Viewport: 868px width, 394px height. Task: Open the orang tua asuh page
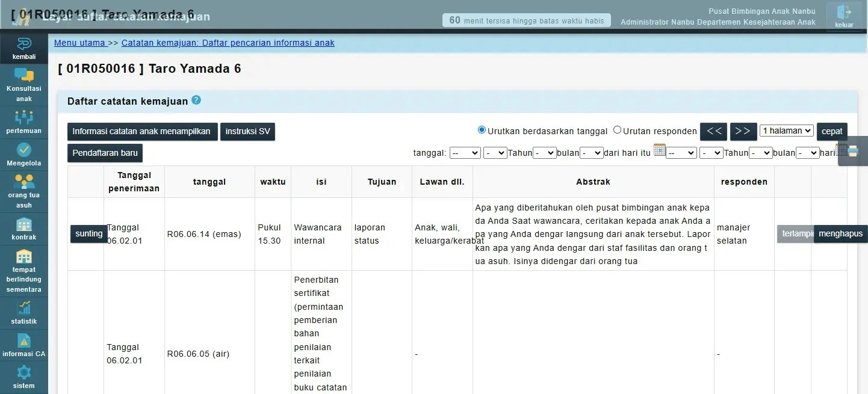24,189
